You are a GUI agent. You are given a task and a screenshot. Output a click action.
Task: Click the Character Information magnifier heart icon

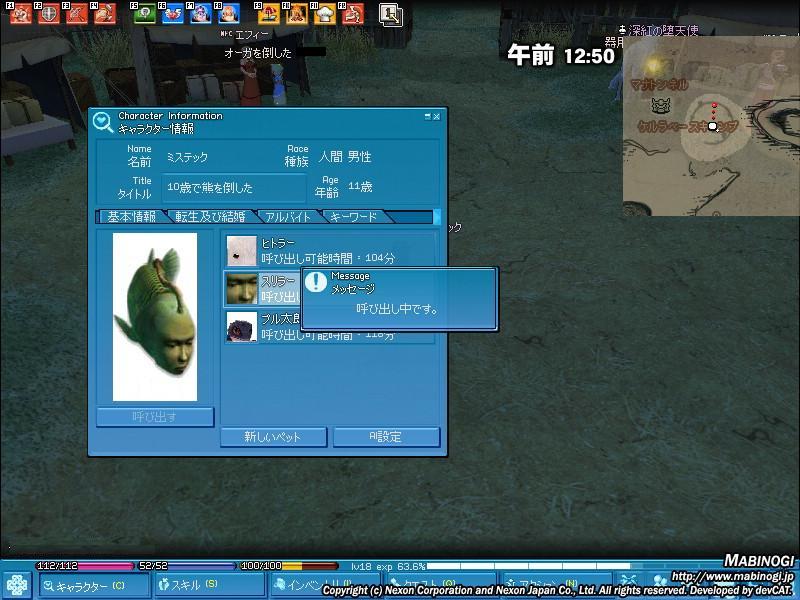(103, 122)
